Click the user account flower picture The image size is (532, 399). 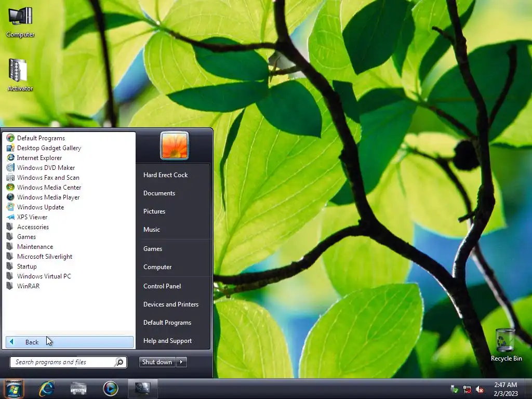175,145
